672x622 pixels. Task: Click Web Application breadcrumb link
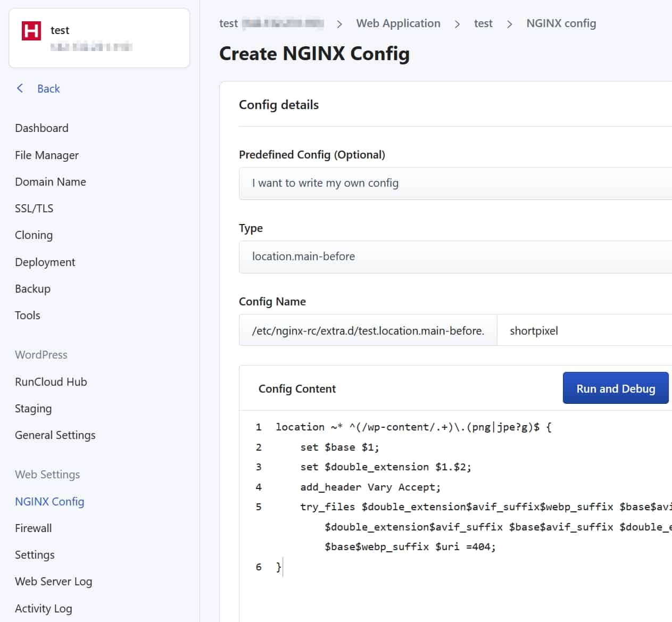[x=398, y=23]
